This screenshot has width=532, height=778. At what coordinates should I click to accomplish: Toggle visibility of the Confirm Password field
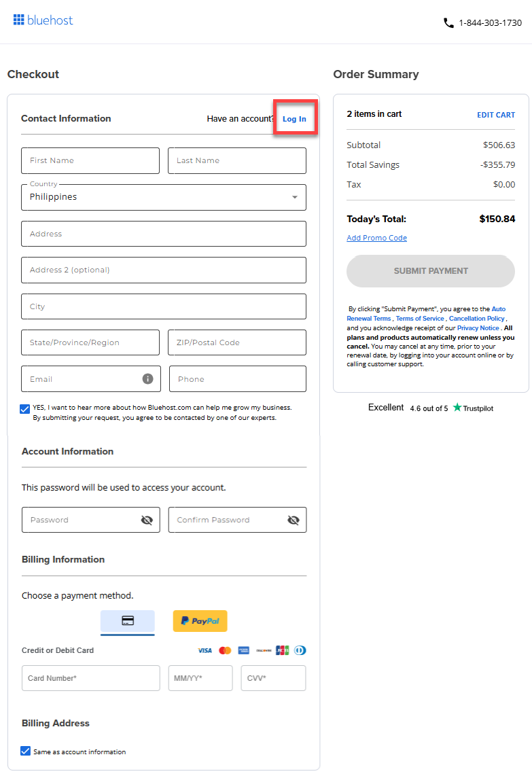(294, 520)
